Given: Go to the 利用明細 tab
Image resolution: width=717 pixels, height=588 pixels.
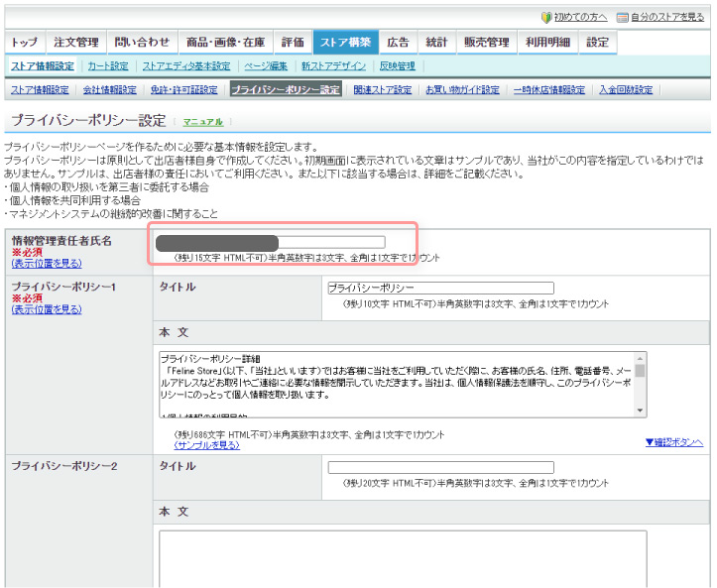Looking at the screenshot, I should [x=547, y=43].
